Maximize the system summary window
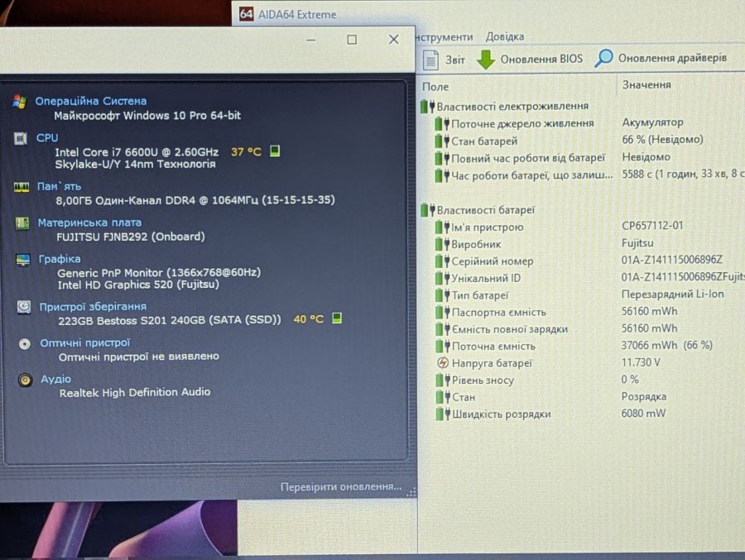Image resolution: width=745 pixels, height=560 pixels. [x=352, y=40]
